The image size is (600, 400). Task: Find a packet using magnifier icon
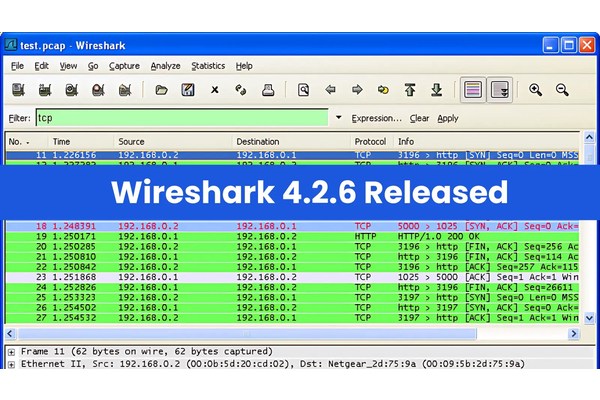[x=303, y=90]
